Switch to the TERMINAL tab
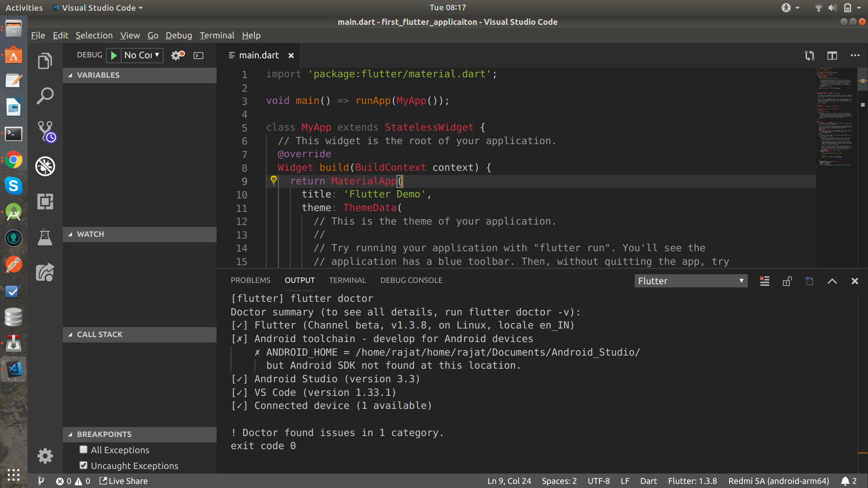This screenshot has width=868, height=488. (x=347, y=280)
